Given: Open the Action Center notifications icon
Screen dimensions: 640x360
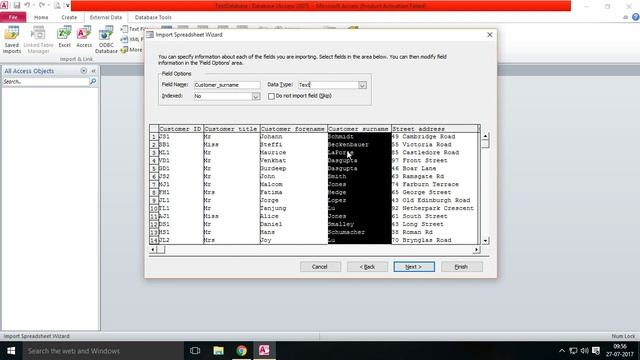Looking at the screenshot, I should pos(596,351).
